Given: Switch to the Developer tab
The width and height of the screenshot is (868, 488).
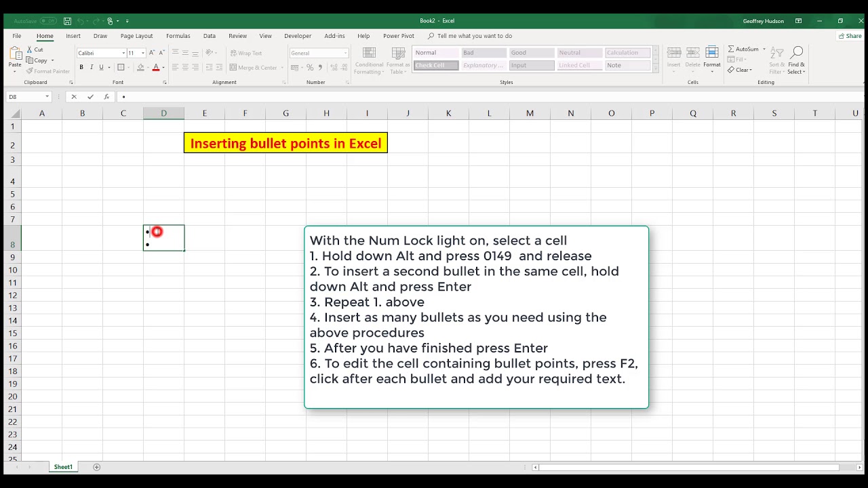Looking at the screenshot, I should 298,36.
